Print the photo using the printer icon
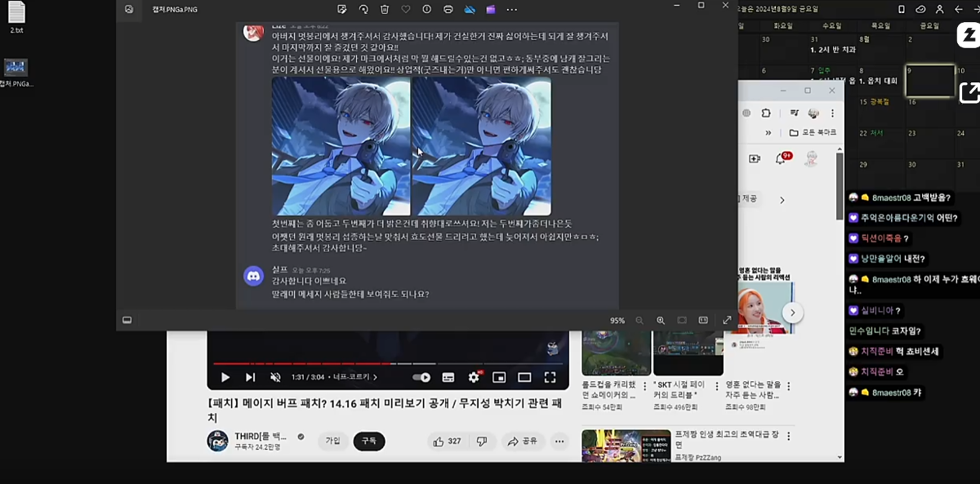Viewport: 980px width, 484px height. tap(448, 10)
